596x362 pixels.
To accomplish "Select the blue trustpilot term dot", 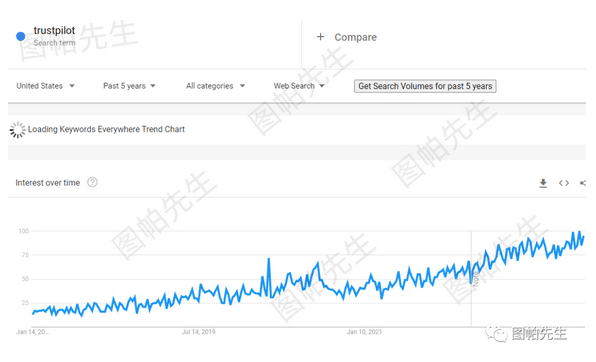I will pos(21,36).
